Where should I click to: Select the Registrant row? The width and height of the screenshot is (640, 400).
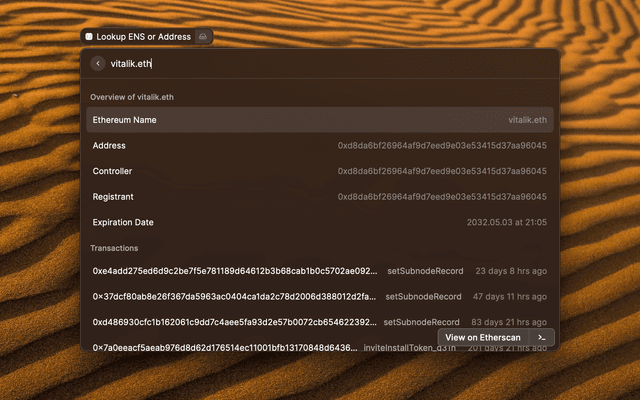319,197
